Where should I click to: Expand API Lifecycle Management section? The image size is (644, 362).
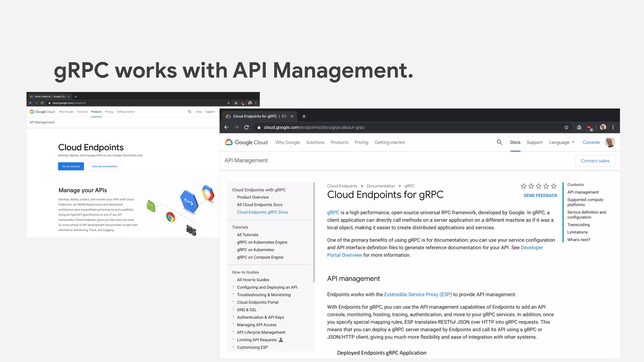tap(233, 332)
